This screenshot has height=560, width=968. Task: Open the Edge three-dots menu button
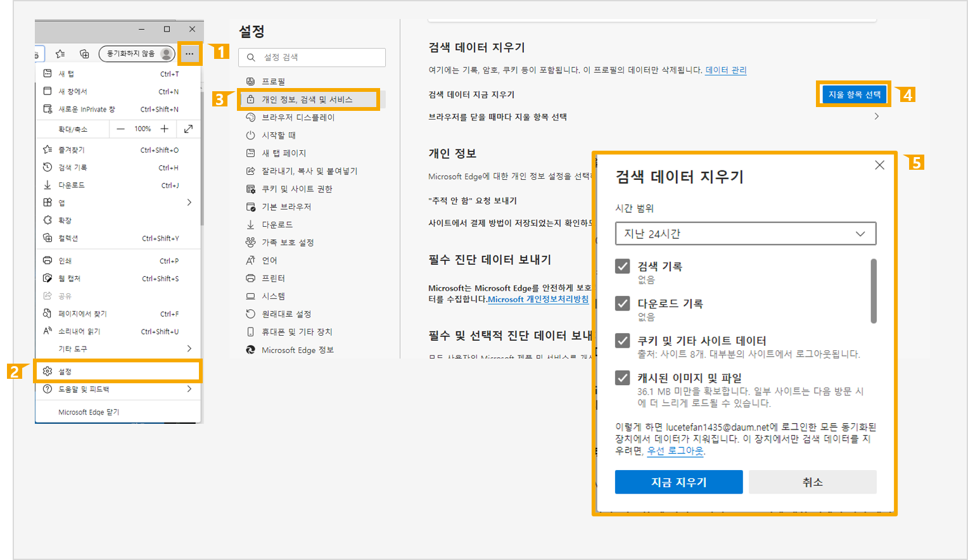[x=189, y=54]
